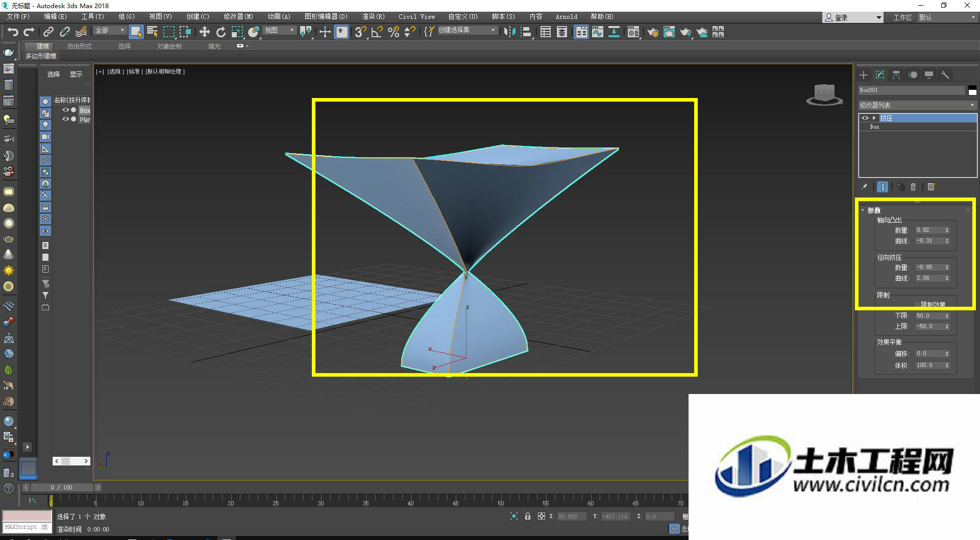Click the 多边形建模 panel button
This screenshot has width=980, height=540.
[41, 56]
